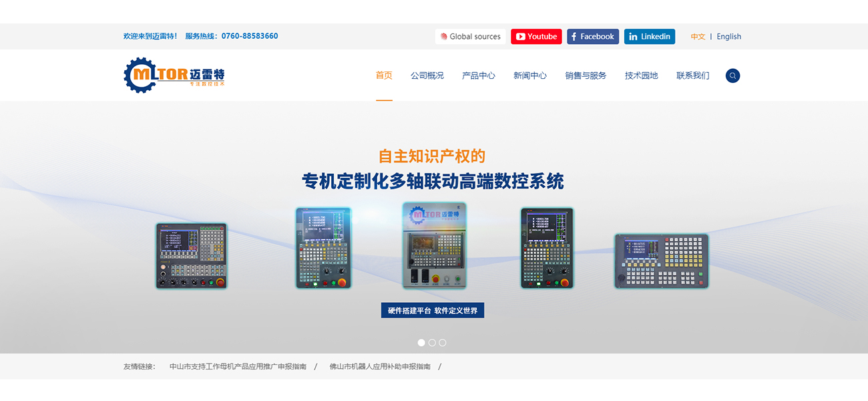This screenshot has width=868, height=401.
Task: Click the leftmost CNC controller image
Action: 192,255
